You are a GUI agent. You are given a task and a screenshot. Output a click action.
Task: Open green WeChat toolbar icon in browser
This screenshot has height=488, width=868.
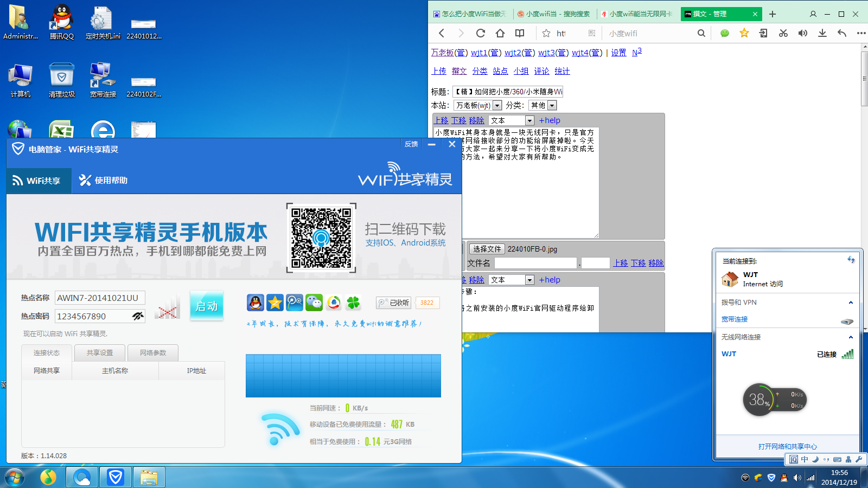725,33
